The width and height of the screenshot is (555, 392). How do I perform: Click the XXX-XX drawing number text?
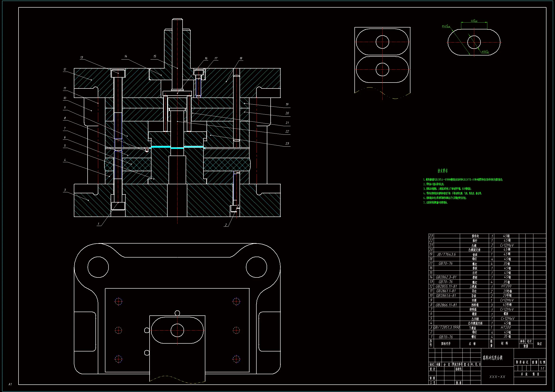pos(497,377)
